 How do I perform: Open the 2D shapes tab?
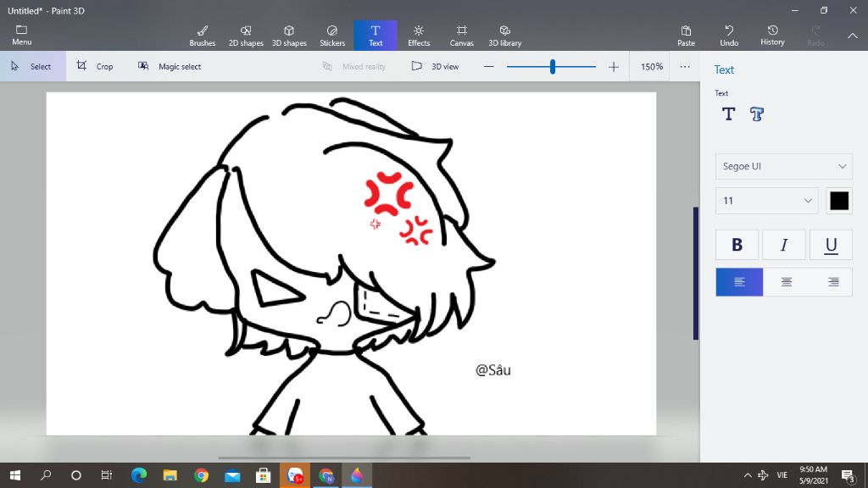pyautogui.click(x=246, y=36)
